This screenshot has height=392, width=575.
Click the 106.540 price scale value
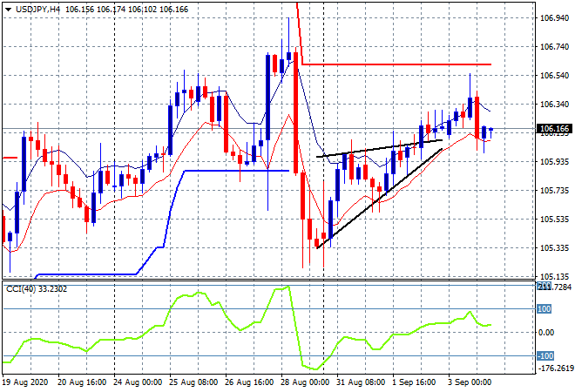tap(554, 76)
